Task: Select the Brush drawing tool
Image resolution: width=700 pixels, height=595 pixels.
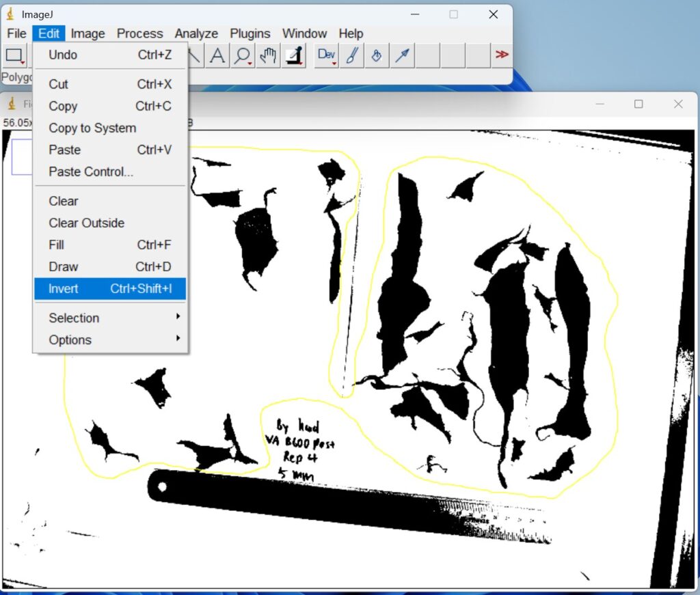Action: [351, 55]
